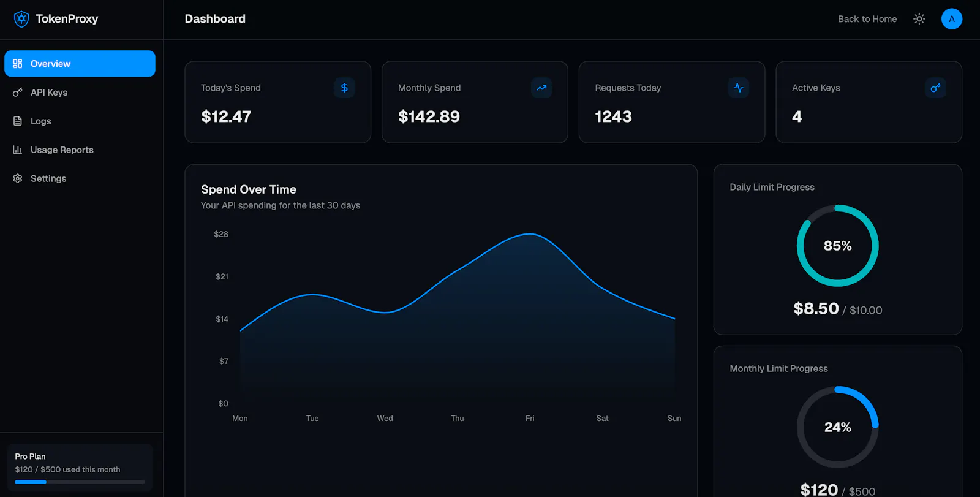Navigate to Usage Reports

80,150
